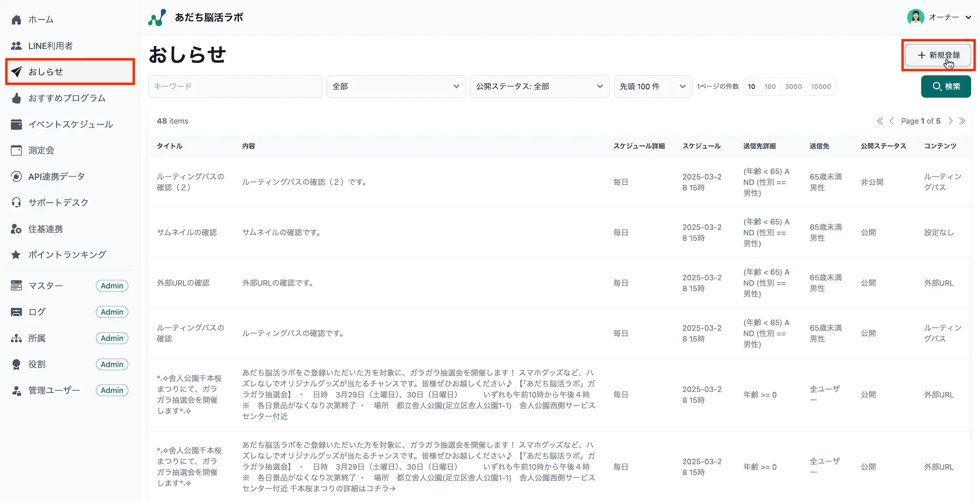The width and height of the screenshot is (980, 502).
Task: Open API連携データ in the sidebar
Action: (x=17, y=176)
